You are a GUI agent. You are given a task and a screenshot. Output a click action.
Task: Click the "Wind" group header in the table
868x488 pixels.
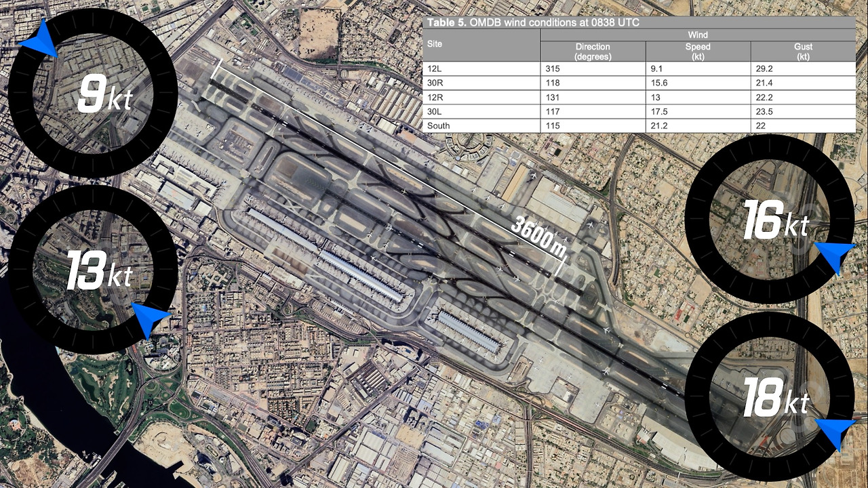pos(698,35)
